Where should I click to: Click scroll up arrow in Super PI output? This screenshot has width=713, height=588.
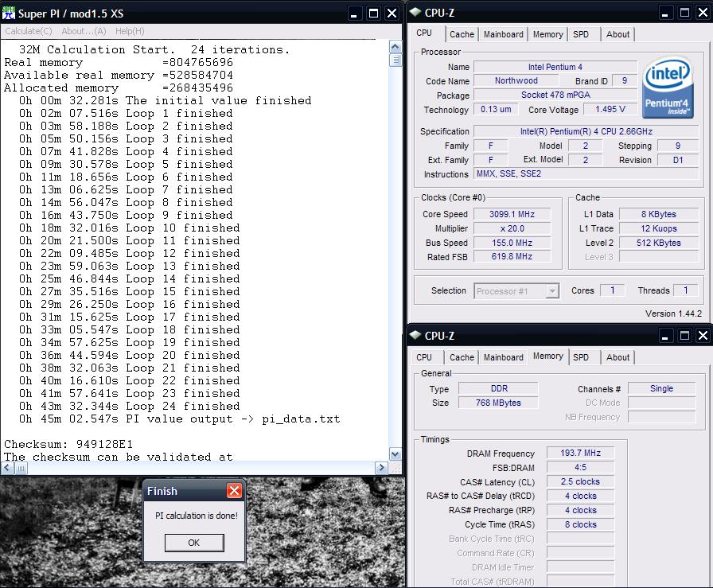tap(395, 47)
